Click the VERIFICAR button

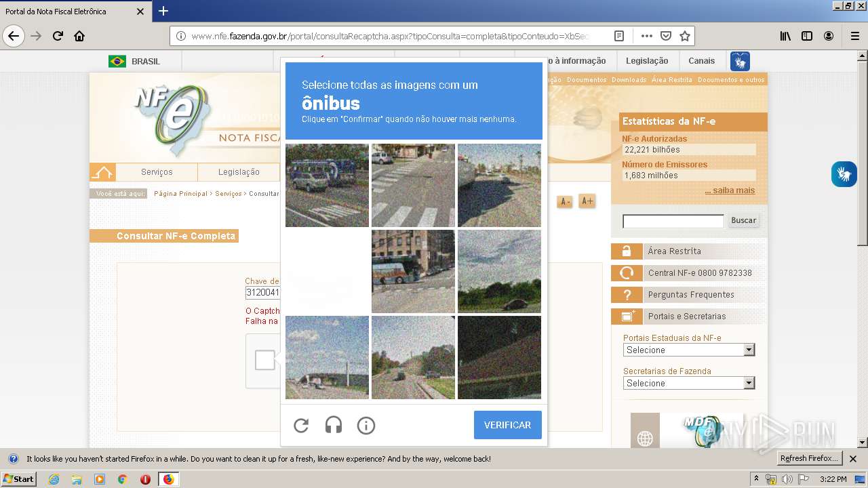click(x=507, y=425)
